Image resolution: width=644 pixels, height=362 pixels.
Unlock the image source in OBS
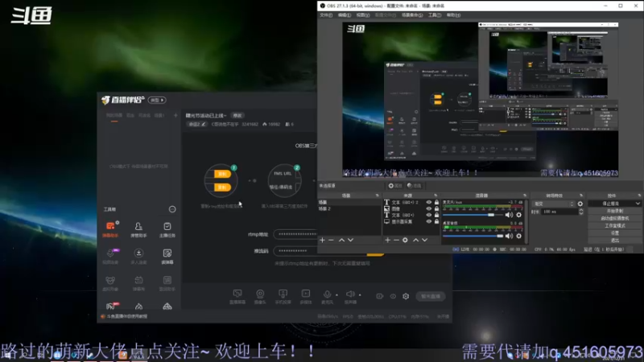(436, 208)
